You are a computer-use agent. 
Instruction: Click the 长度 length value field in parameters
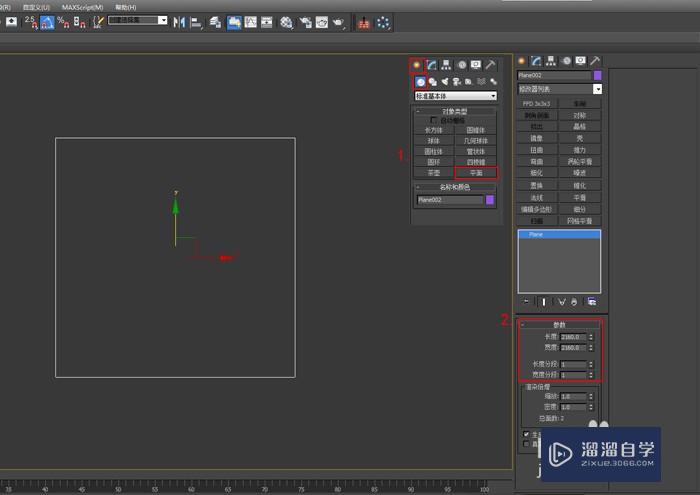571,336
